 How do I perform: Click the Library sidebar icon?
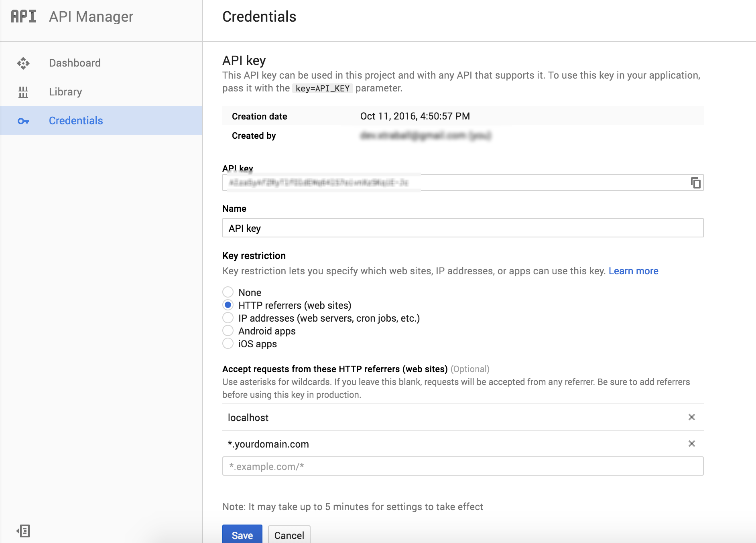[23, 92]
